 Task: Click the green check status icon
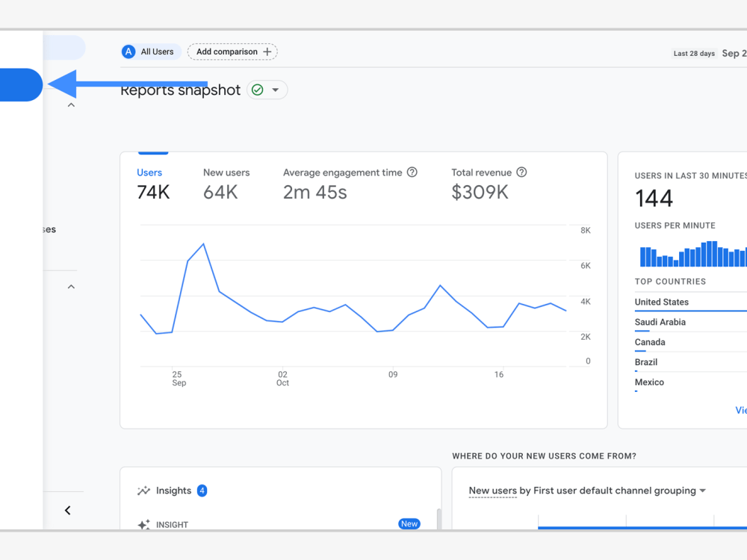click(x=257, y=90)
